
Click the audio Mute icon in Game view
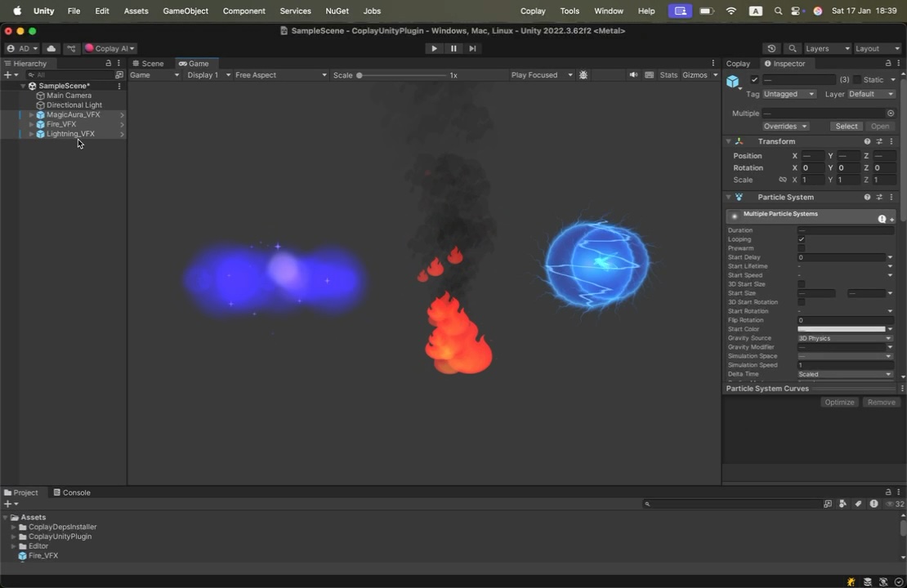(633, 74)
